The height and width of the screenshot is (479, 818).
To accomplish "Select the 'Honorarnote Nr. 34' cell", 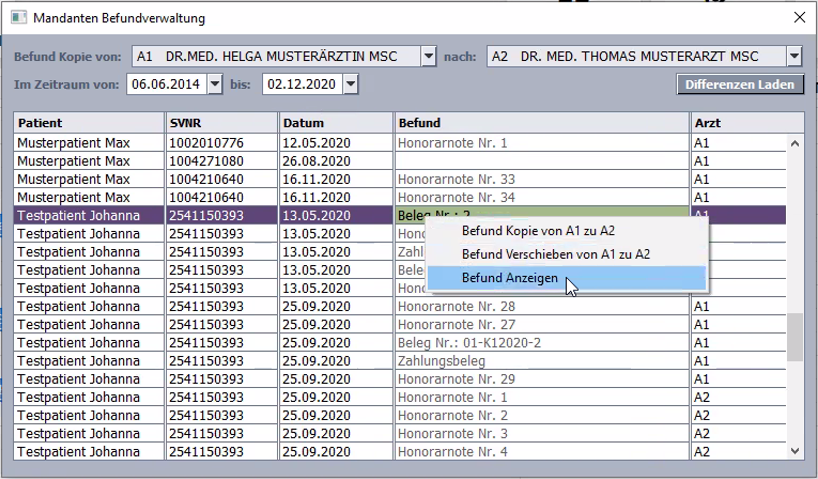I will point(542,197).
